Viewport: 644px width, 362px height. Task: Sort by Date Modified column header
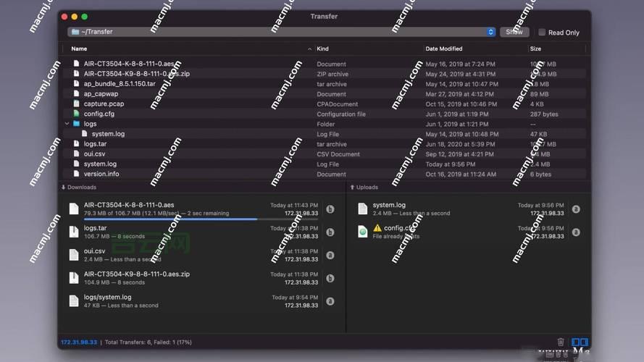443,49
